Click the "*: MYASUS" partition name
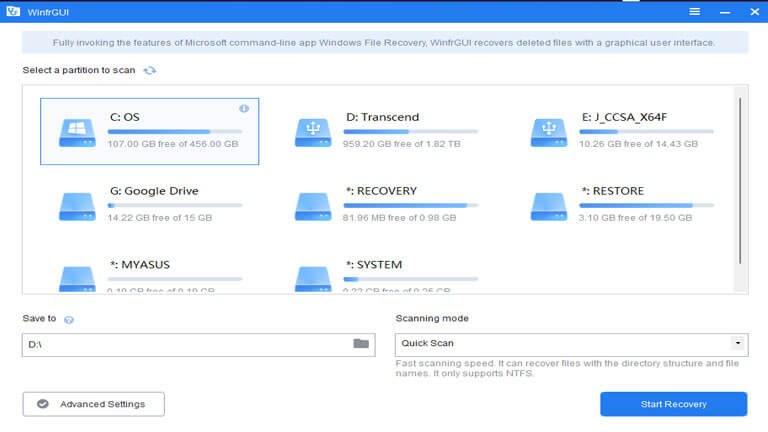Image resolution: width=768 pixels, height=432 pixels. click(x=140, y=265)
